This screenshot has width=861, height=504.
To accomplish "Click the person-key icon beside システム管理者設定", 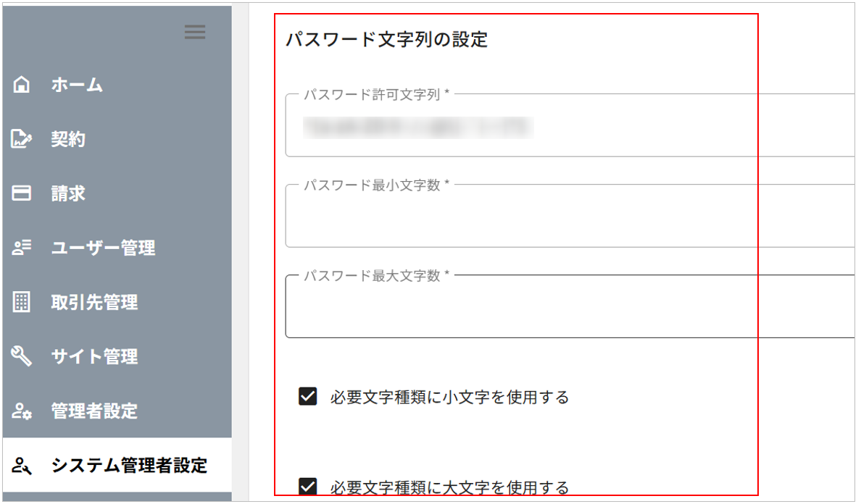I will (22, 466).
